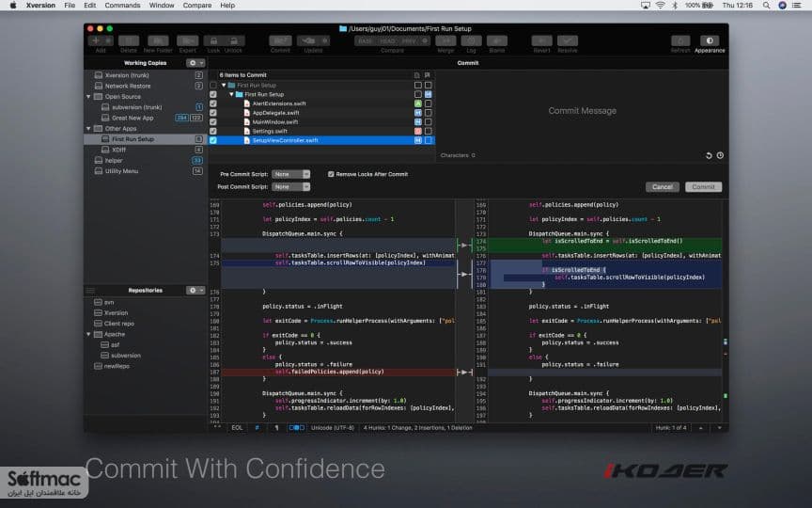Uncheck AlertExtensions.swift commit checkbox
The image size is (812, 508).
[x=212, y=103]
